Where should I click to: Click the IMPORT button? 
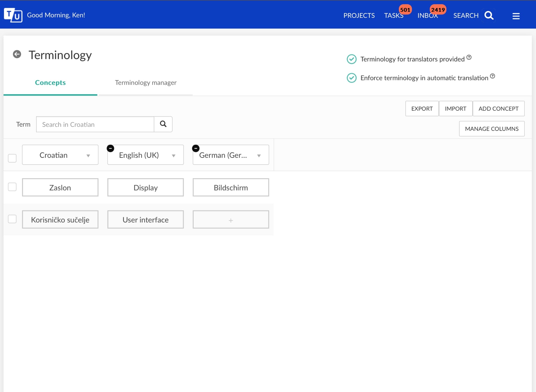tap(456, 109)
